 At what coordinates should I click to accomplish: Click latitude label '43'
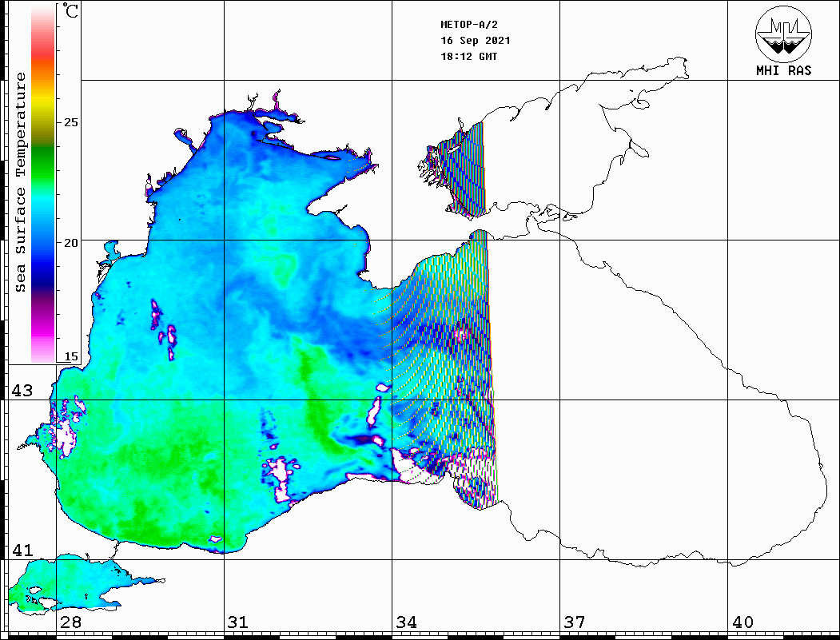22,391
